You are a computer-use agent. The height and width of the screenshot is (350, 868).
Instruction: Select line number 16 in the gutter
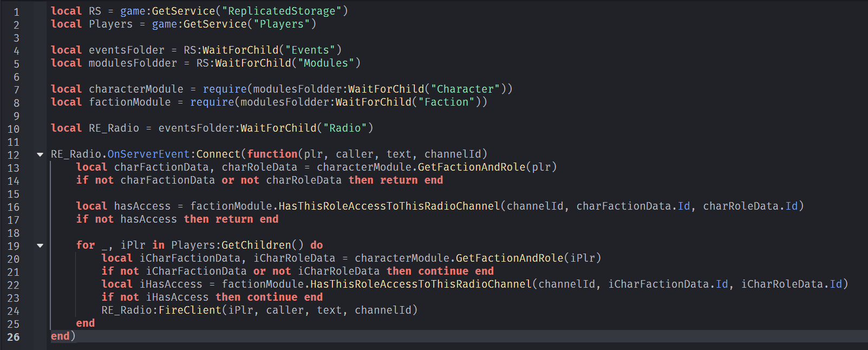[14, 207]
